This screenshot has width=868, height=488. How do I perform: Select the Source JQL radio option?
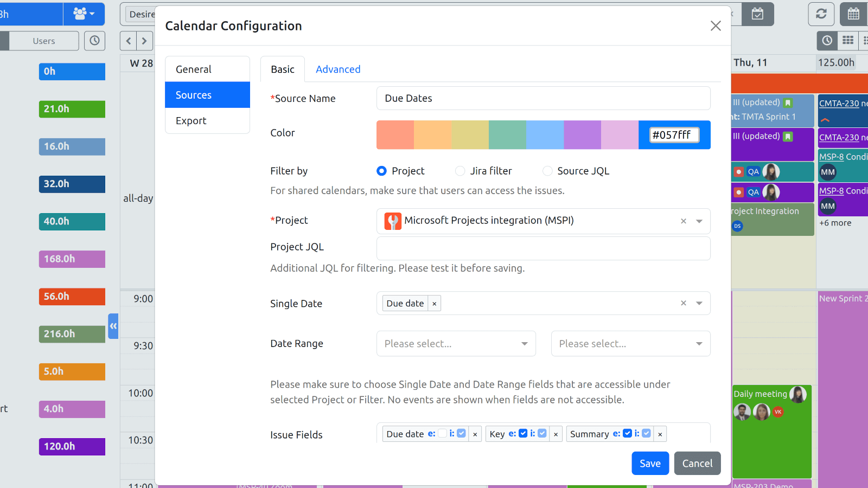coord(547,171)
